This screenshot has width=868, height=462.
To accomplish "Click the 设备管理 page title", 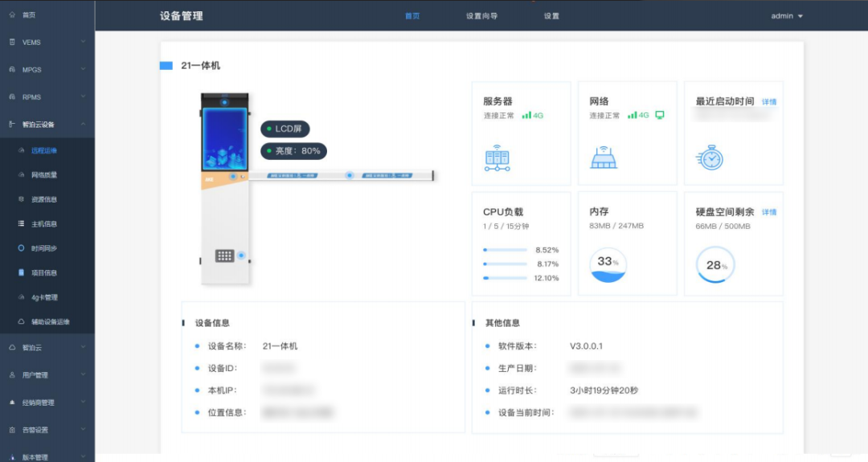I will coord(181,16).
